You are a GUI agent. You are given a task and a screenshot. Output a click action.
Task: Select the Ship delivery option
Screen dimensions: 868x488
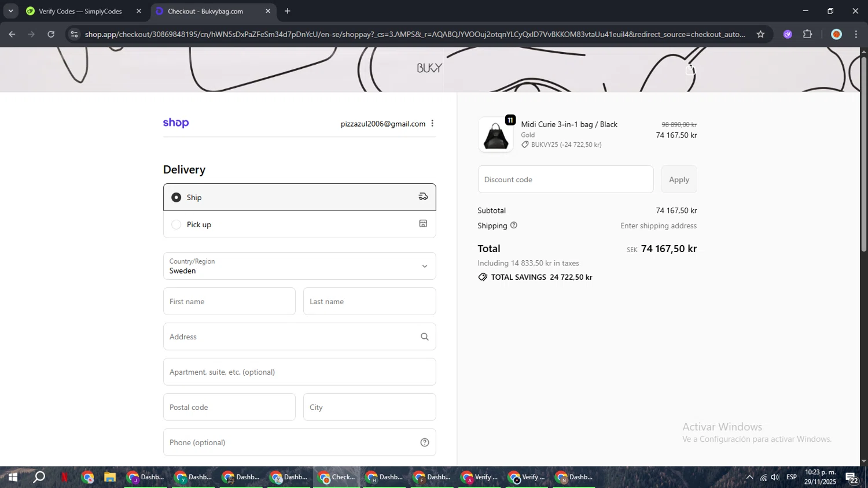coord(300,197)
